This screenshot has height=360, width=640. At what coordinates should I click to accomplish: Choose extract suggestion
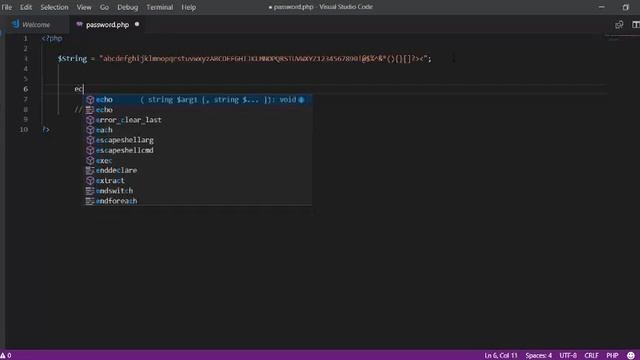198,180
